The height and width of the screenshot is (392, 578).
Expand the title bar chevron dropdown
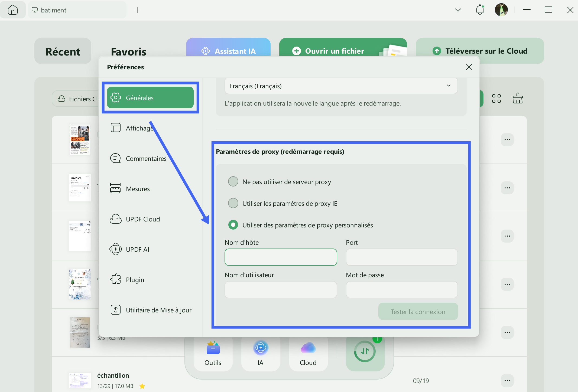(x=458, y=10)
